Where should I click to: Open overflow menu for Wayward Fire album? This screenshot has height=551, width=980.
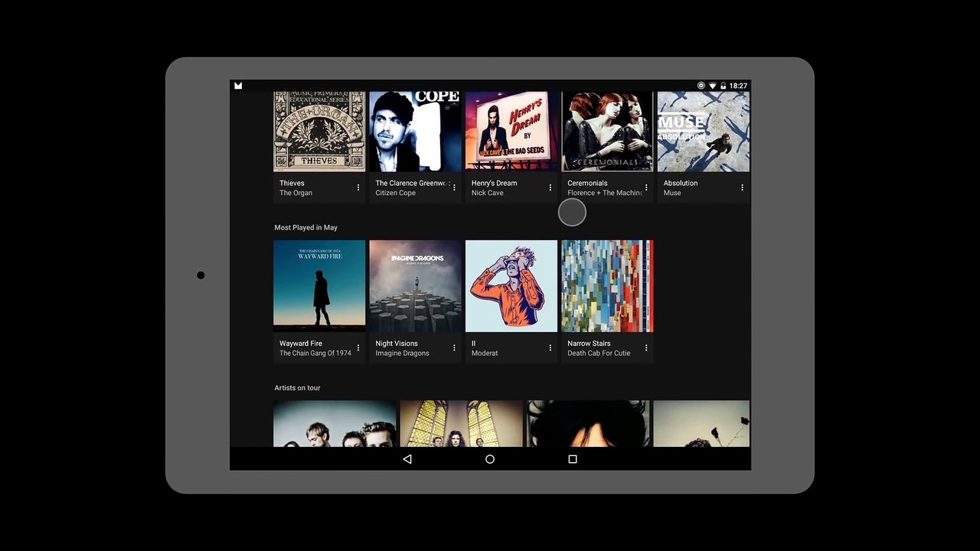(x=358, y=347)
